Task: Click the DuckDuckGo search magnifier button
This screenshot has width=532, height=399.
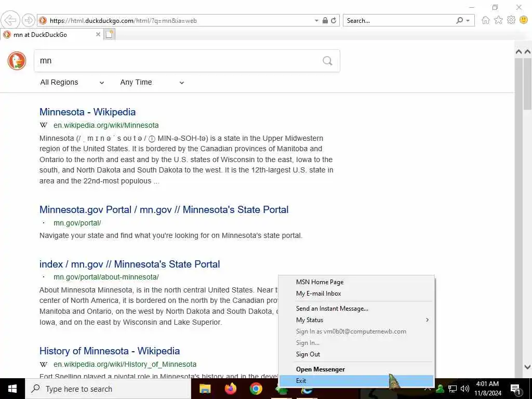Action: point(327,61)
